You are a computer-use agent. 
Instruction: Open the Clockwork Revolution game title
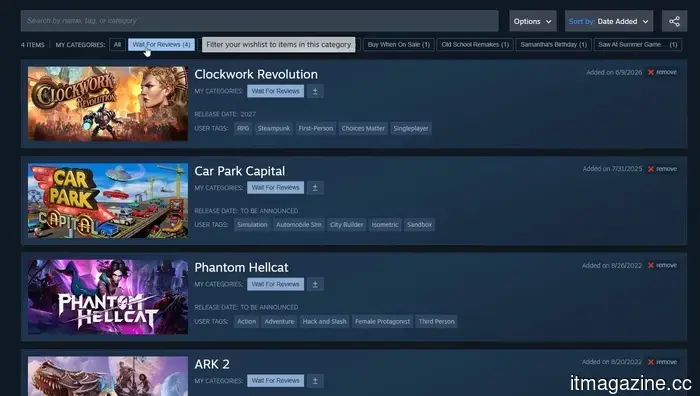[x=256, y=74]
